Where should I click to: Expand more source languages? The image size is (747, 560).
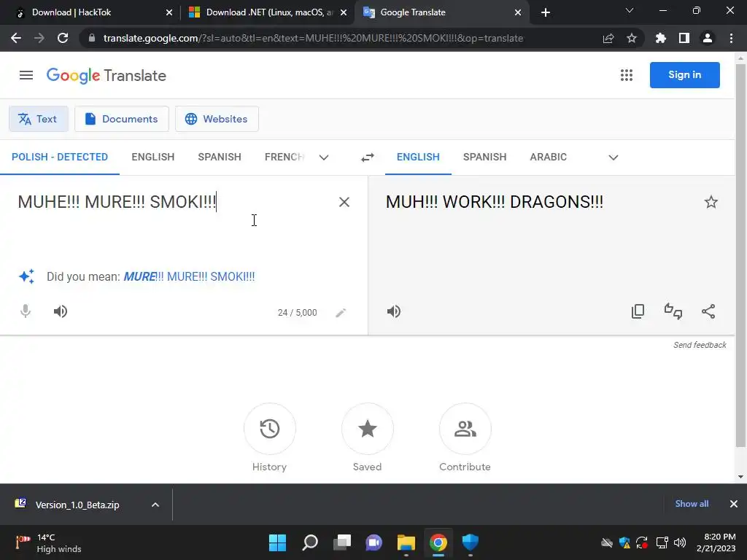pyautogui.click(x=324, y=157)
